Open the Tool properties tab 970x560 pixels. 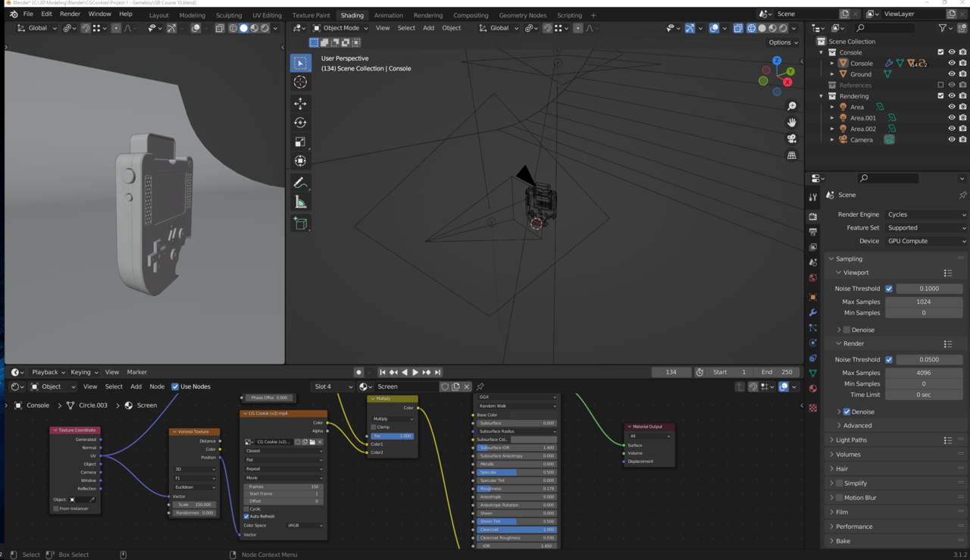click(x=813, y=197)
